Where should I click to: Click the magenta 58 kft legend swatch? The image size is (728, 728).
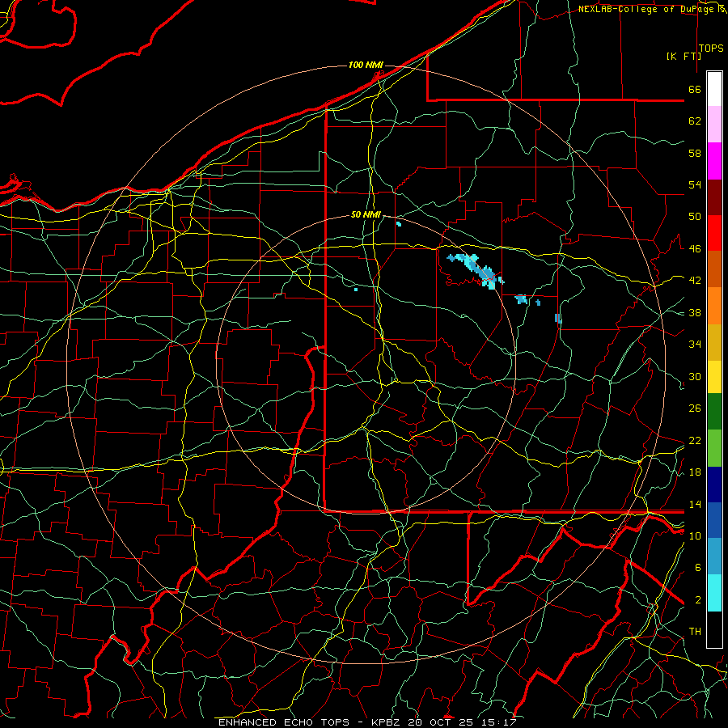[x=714, y=161]
